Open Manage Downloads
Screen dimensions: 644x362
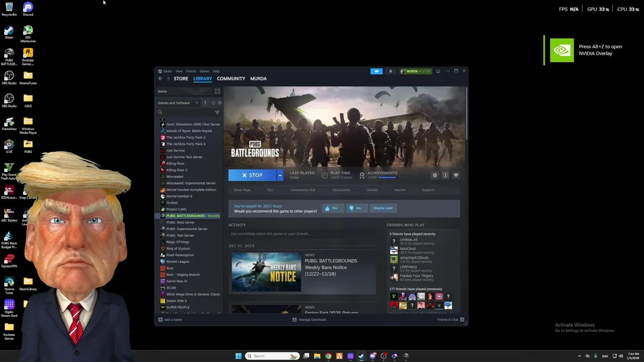click(x=309, y=320)
